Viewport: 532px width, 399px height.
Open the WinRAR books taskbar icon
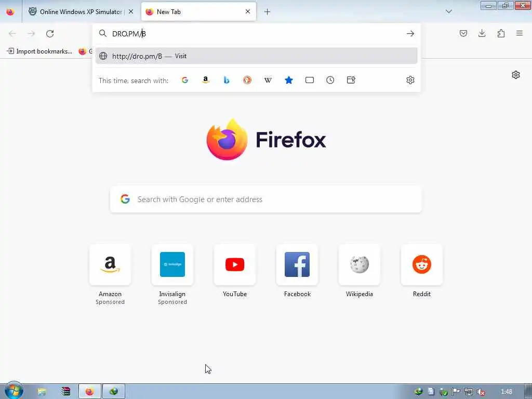(x=65, y=392)
